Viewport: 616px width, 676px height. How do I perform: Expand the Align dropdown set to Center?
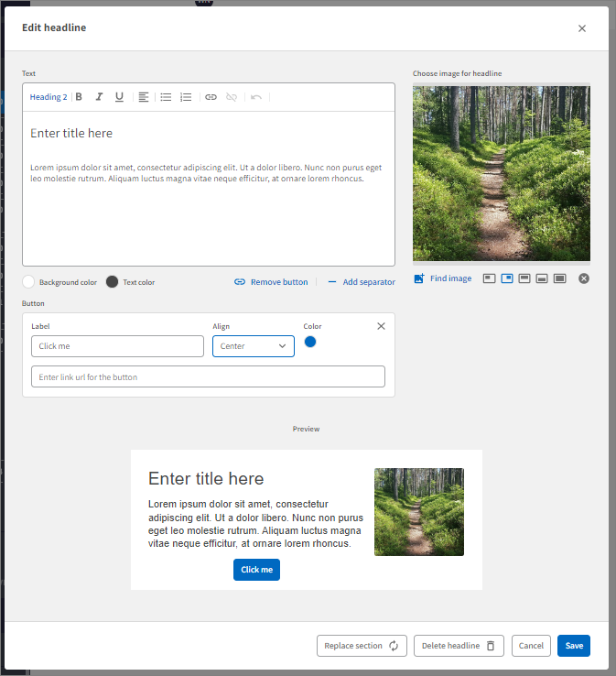coord(254,346)
